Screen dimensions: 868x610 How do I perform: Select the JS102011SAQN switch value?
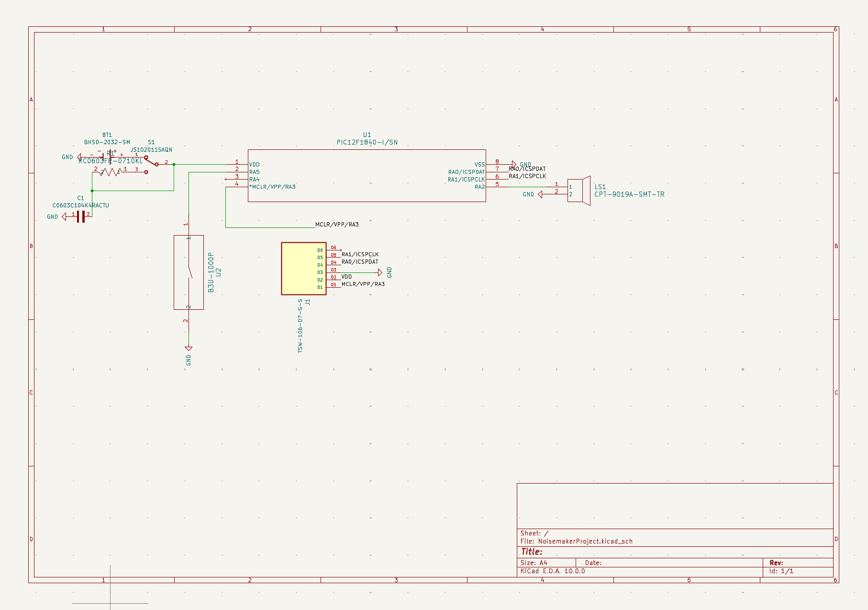point(151,150)
